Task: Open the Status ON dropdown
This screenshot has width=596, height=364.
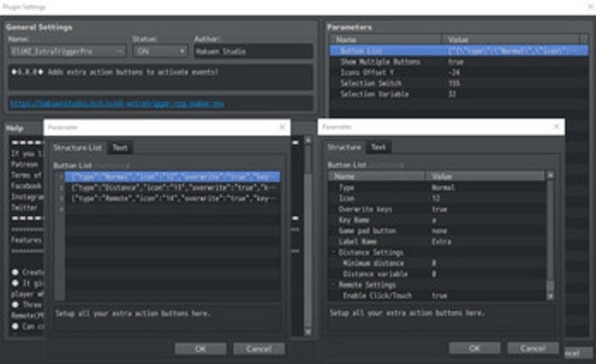Action: click(x=182, y=51)
